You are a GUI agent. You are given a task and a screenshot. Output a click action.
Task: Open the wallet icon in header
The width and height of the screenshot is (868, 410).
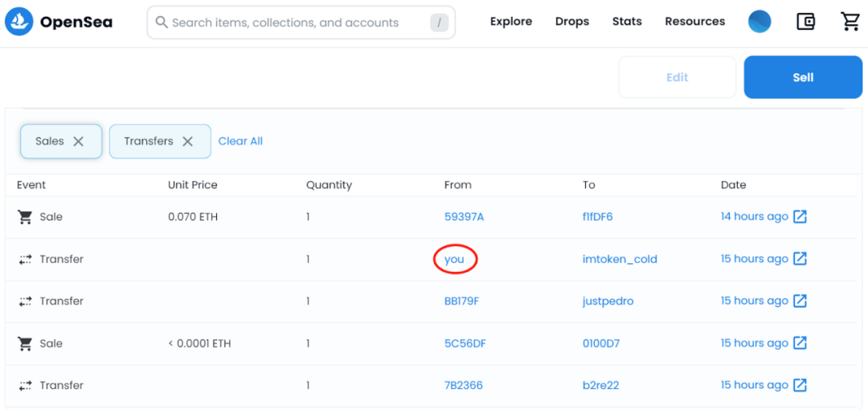tap(805, 22)
